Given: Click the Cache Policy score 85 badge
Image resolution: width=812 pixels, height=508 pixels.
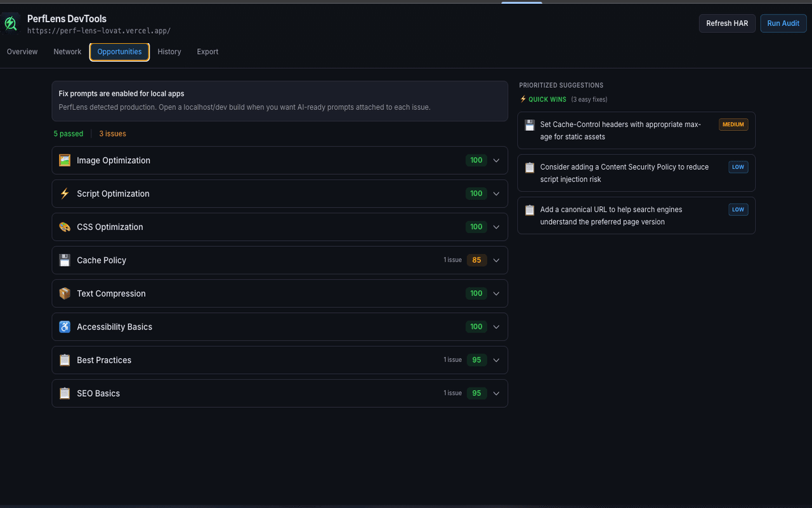Looking at the screenshot, I should pos(476,260).
